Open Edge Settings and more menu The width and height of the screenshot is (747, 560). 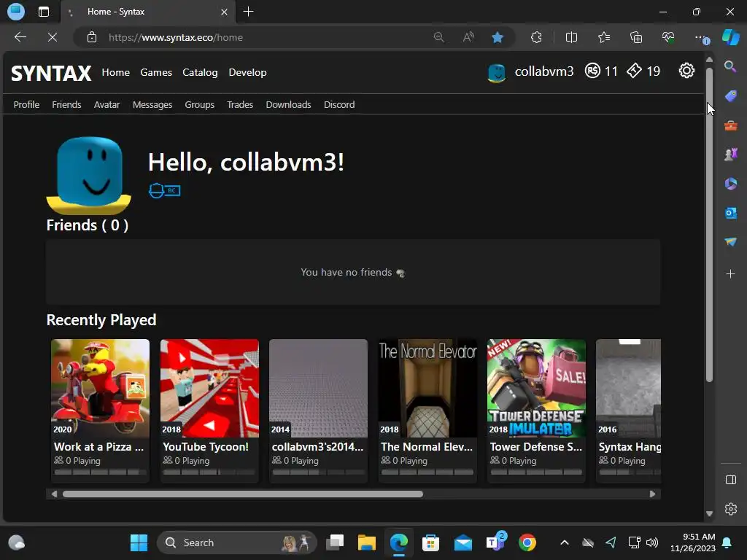click(701, 37)
